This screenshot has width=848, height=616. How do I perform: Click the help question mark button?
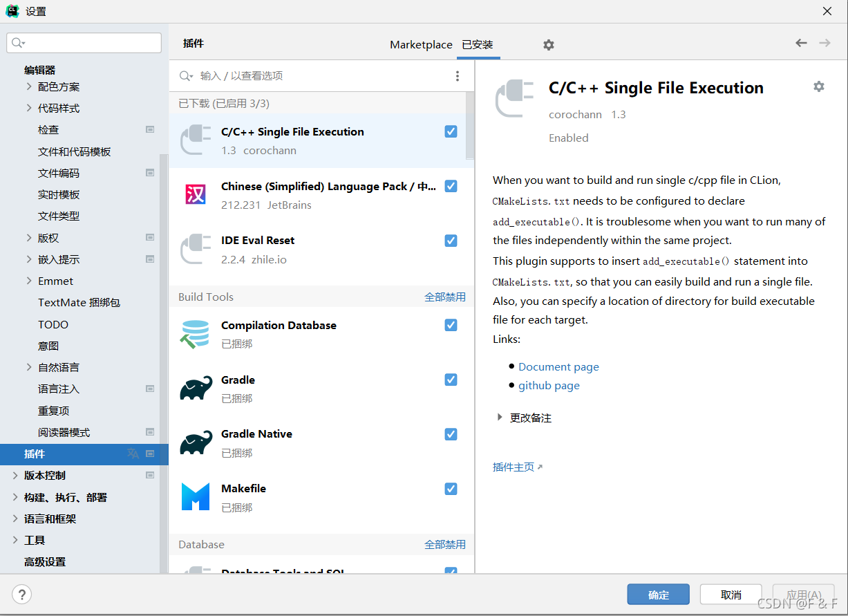tap(21, 594)
